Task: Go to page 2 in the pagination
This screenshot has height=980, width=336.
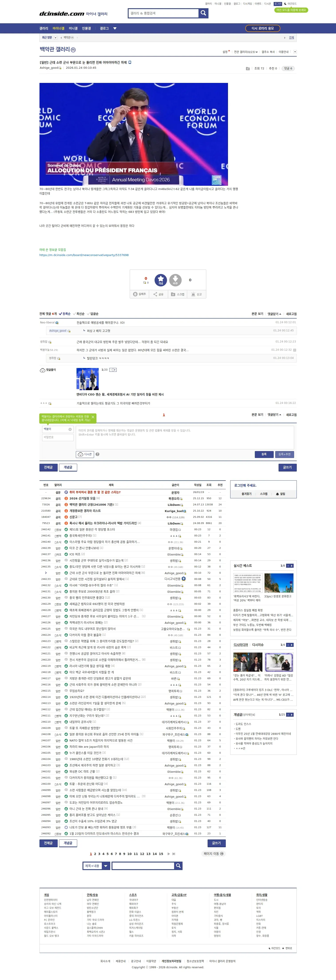Action: click(95, 854)
